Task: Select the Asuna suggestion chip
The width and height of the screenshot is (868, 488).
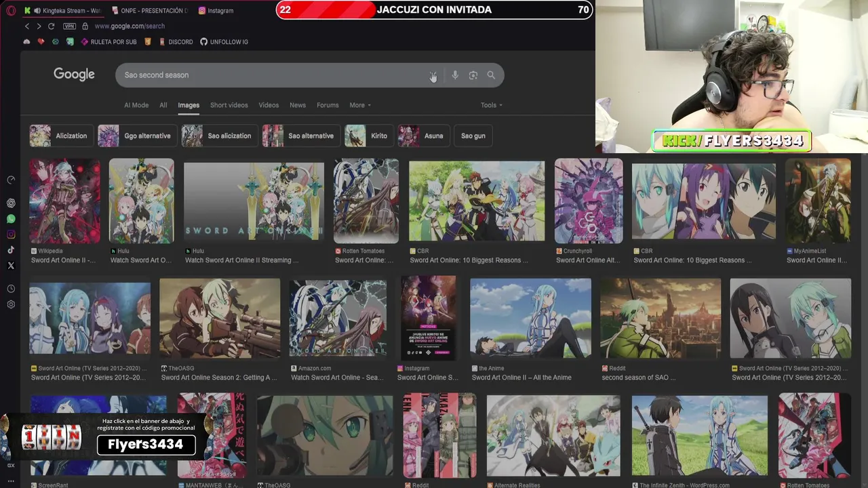Action: 422,136
